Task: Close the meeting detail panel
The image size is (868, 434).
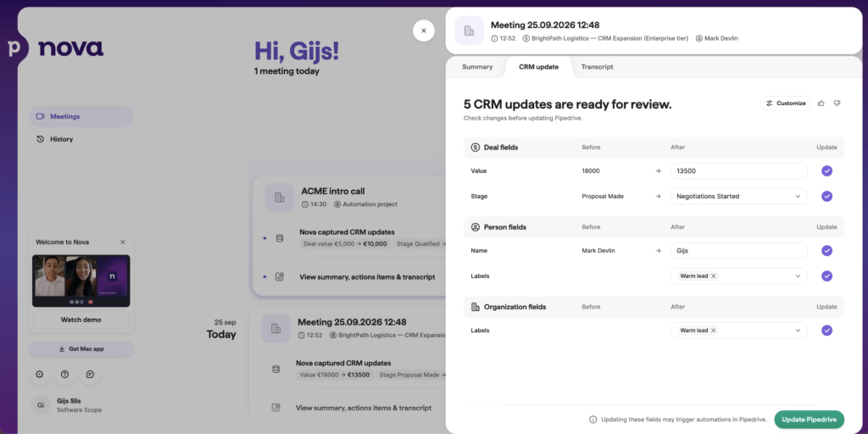Action: pyautogui.click(x=424, y=31)
